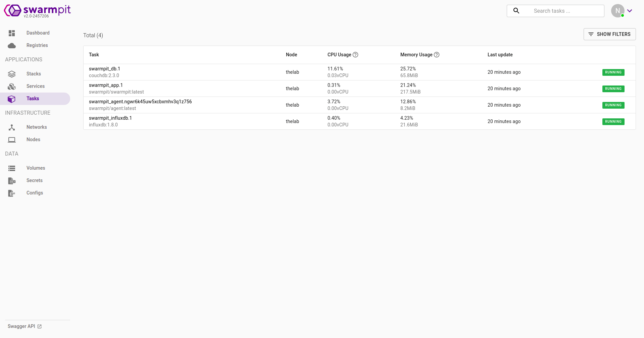The height and width of the screenshot is (338, 644).
Task: Click the Secrets key file icon
Action: (12, 180)
